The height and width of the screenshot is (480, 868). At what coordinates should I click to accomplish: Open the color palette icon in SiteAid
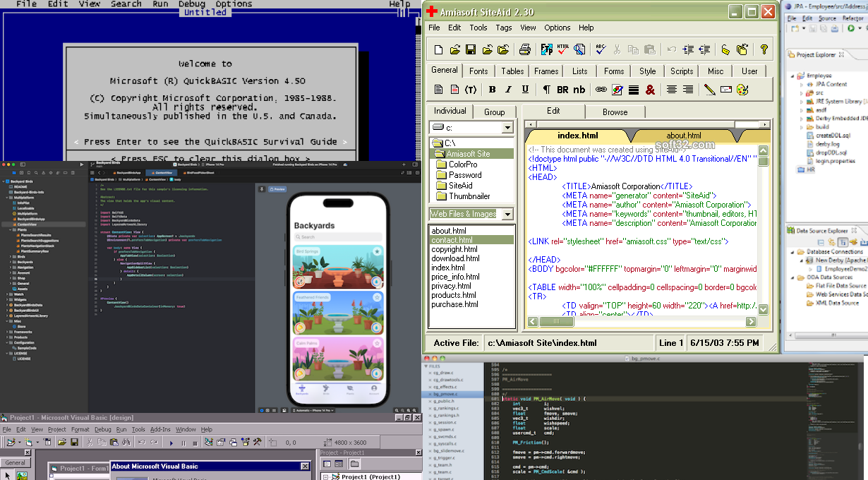(x=742, y=90)
